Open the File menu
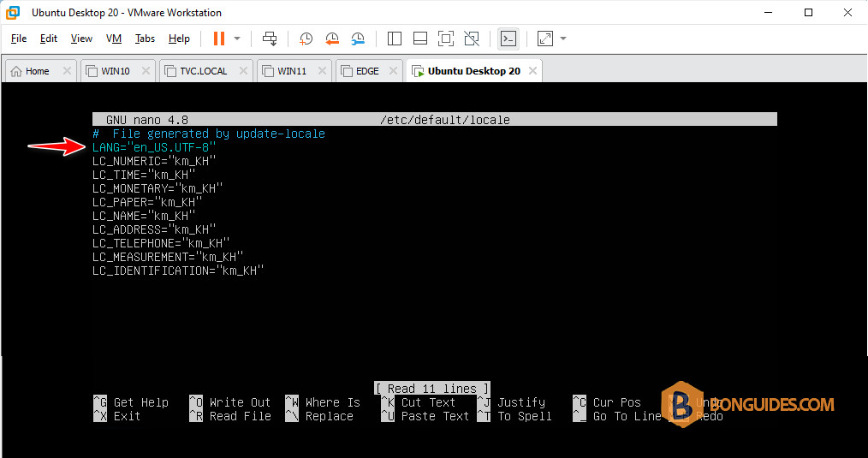Viewport: 868px width, 458px height. click(19, 39)
